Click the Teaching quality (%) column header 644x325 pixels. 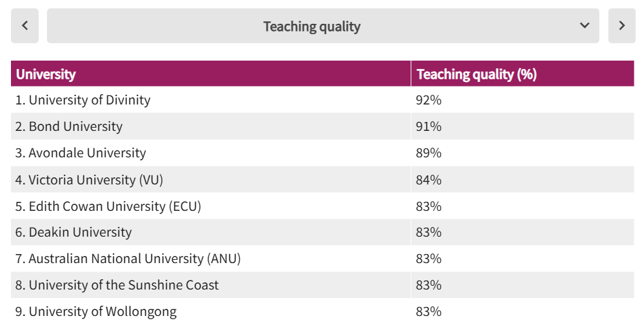click(x=477, y=74)
